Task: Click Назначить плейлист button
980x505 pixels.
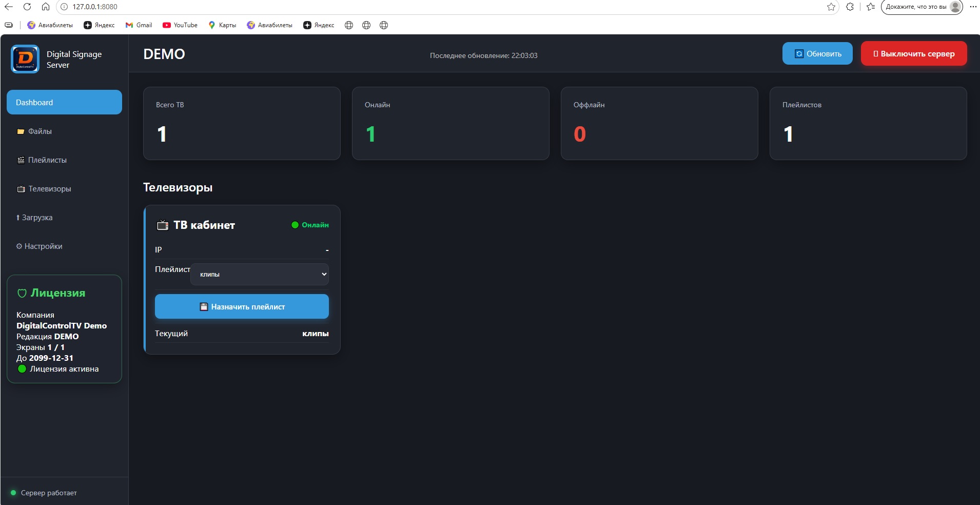Action: (242, 306)
